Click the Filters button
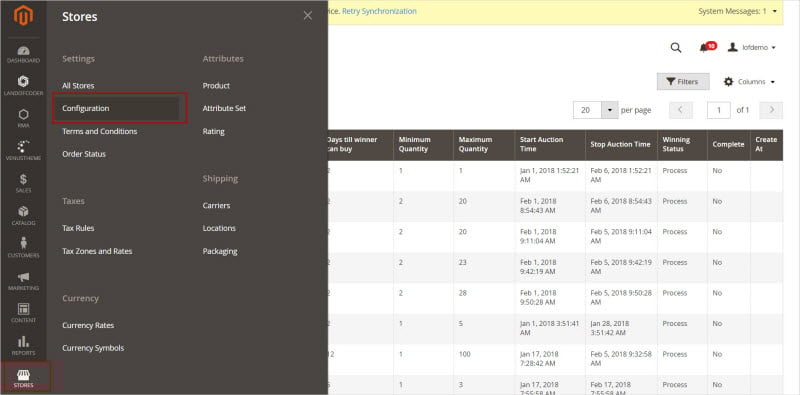Screen dimensions: 800x395 click(x=683, y=82)
